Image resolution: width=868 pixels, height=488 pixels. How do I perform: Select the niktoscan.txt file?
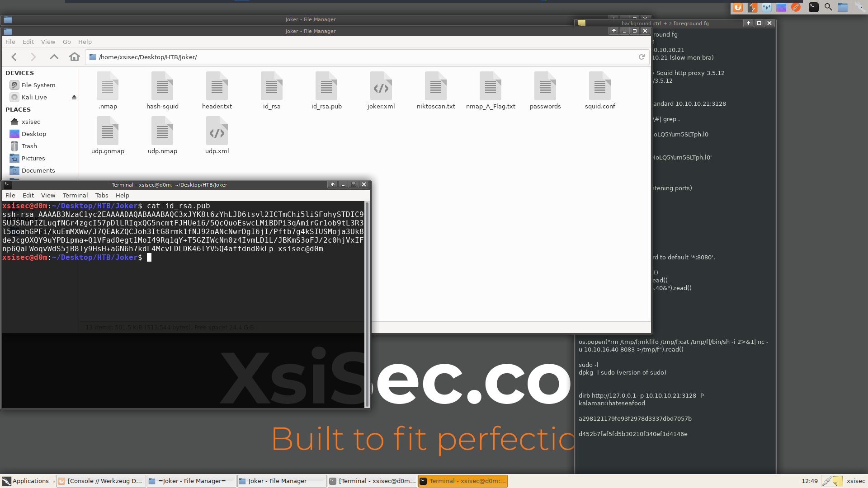pyautogui.click(x=436, y=90)
